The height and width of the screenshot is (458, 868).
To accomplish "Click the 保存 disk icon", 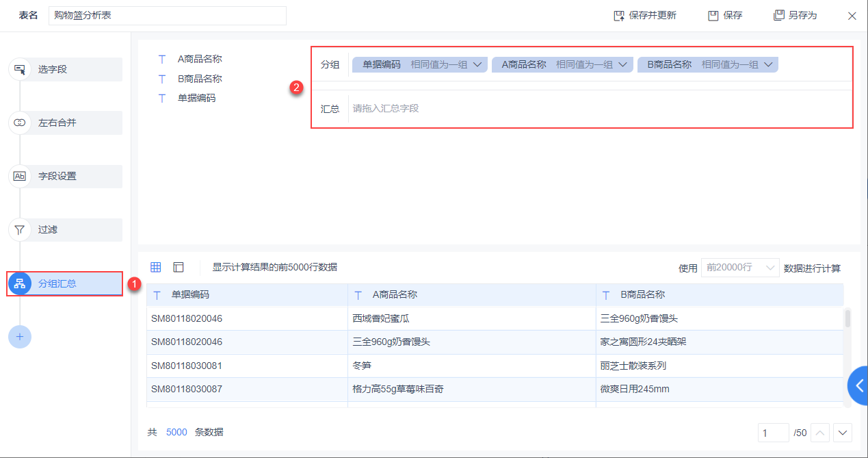I will [x=713, y=15].
